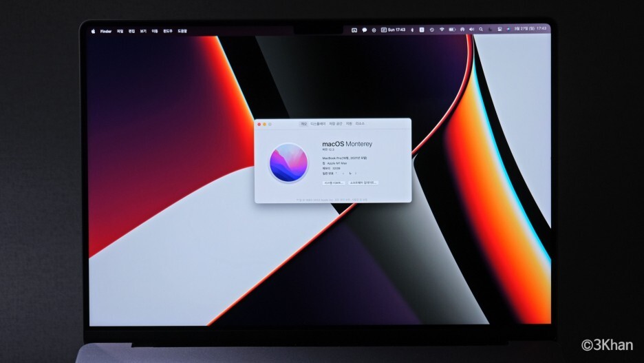Click the 32GB memory line
The image size is (644, 363).
[332, 168]
